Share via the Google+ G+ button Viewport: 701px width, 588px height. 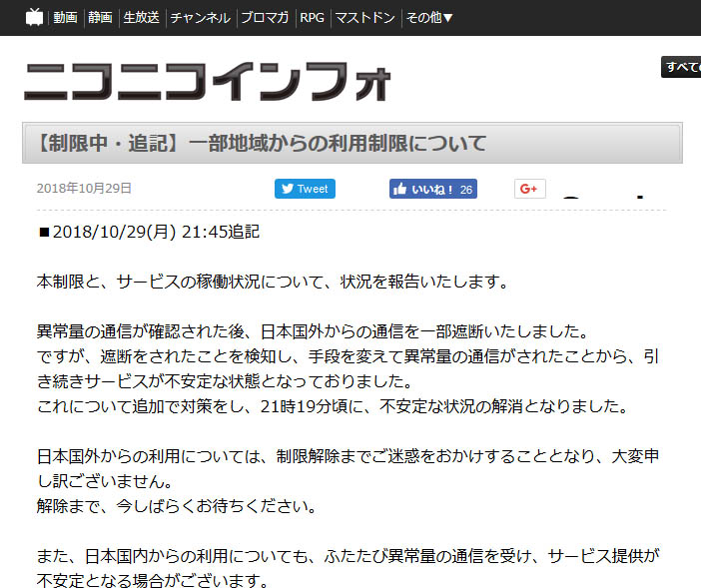point(529,189)
